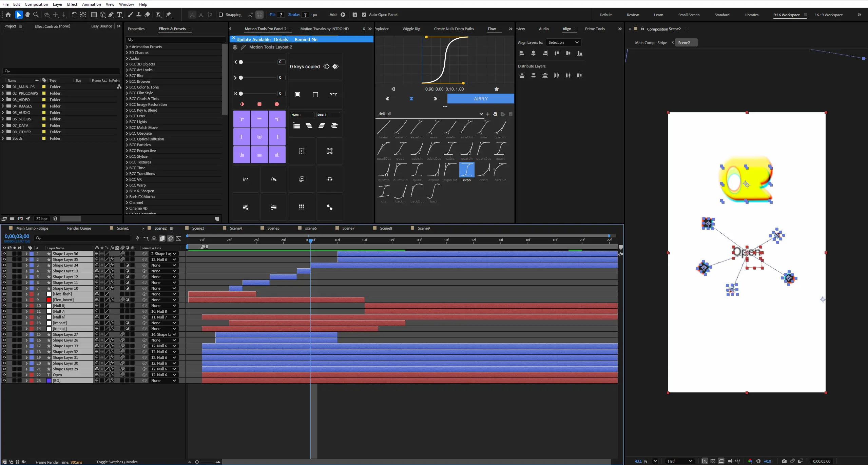The width and height of the screenshot is (868, 465).
Task: Click the APPLY button in Flow
Action: coord(481,99)
